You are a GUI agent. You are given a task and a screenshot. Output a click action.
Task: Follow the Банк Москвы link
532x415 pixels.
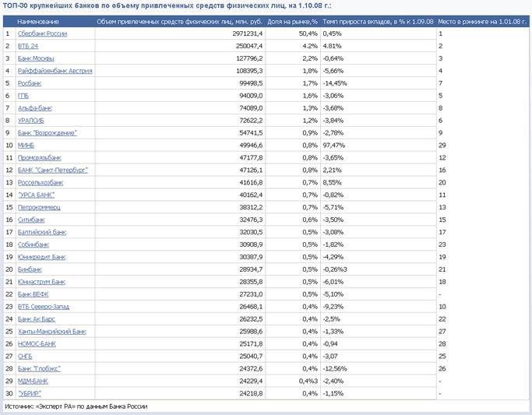click(x=36, y=58)
